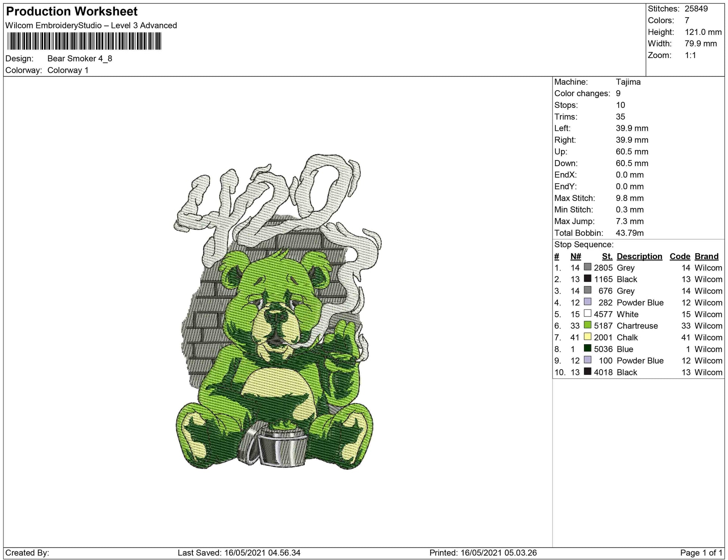The height and width of the screenshot is (560, 728).
Task: Click the Production Worksheet title
Action: point(72,12)
